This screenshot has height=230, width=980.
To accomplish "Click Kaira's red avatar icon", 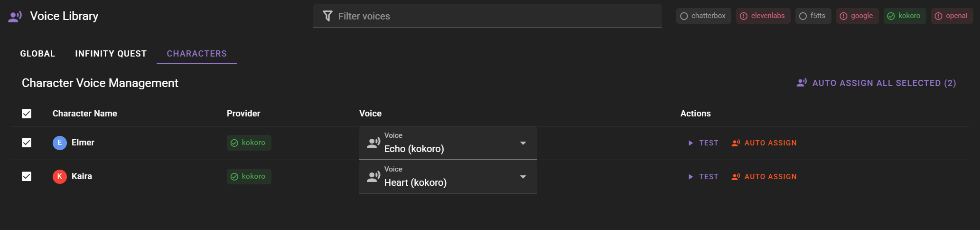I will point(59,176).
